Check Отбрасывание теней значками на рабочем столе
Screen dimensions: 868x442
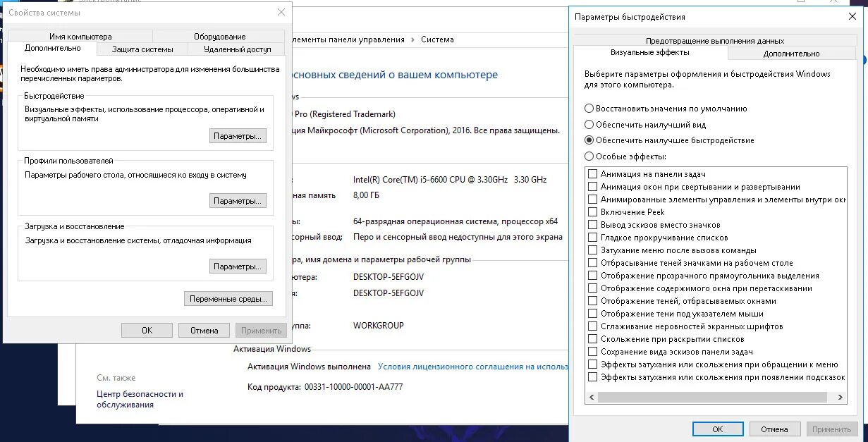(593, 263)
